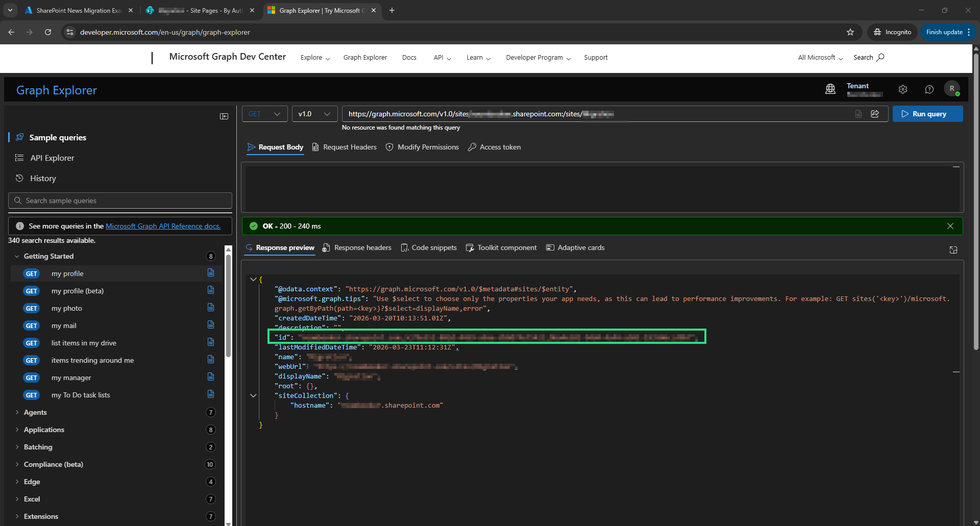Collapse the siteCollection JSON node
This screenshot has height=526, width=980.
[253, 395]
